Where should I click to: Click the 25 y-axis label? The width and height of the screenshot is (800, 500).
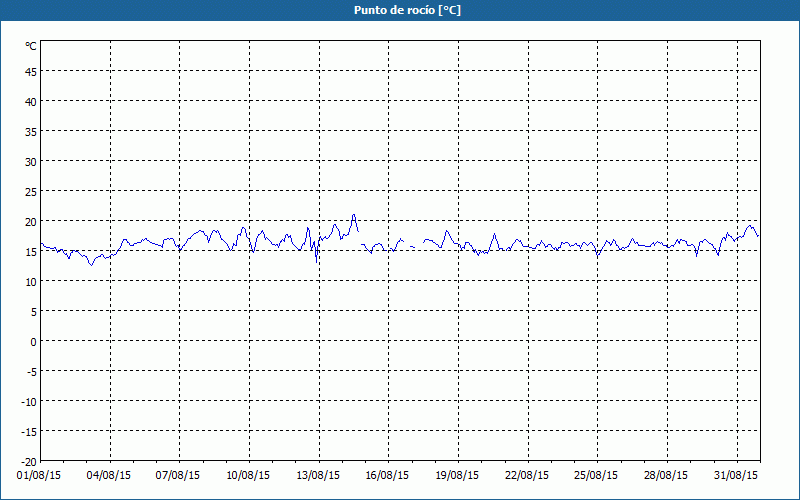coord(31,192)
